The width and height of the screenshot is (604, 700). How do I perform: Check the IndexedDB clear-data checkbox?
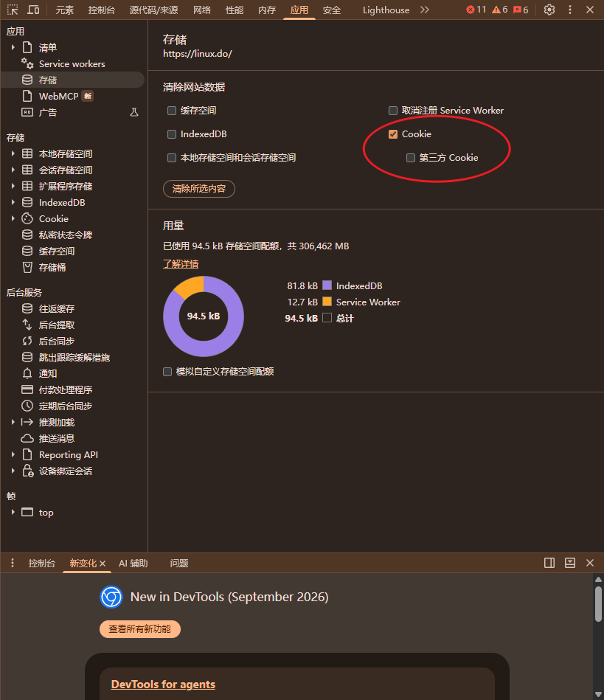tap(172, 134)
